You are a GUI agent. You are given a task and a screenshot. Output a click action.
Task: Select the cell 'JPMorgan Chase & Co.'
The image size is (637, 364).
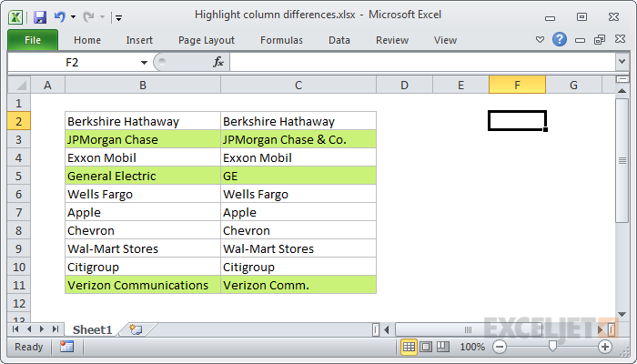[x=298, y=139]
